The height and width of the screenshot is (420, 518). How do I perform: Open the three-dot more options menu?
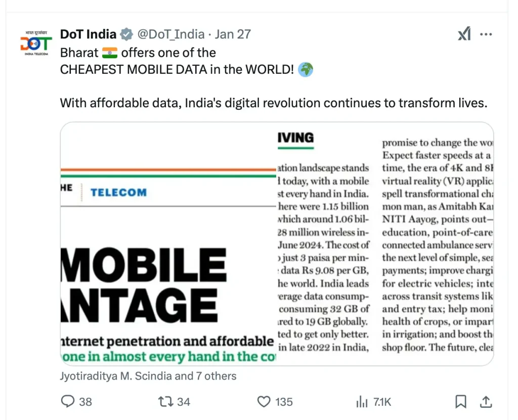[486, 34]
